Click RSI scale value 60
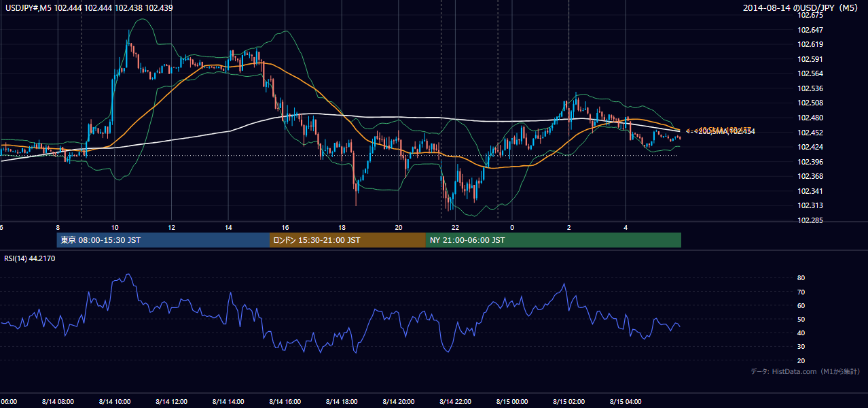Screen dimensions: 868x408 pos(801,305)
